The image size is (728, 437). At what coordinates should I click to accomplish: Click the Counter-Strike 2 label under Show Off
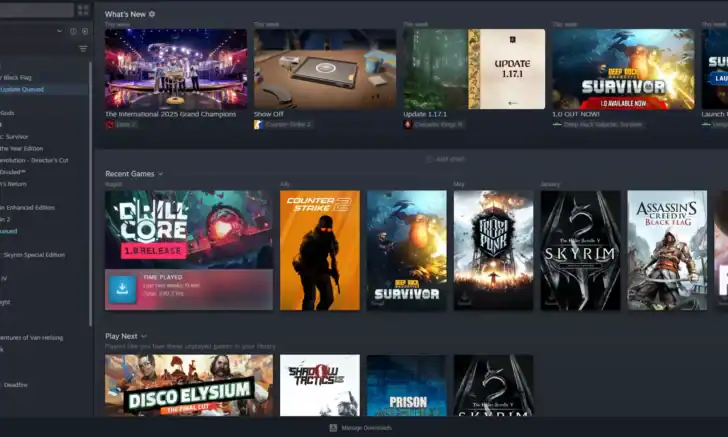point(288,124)
